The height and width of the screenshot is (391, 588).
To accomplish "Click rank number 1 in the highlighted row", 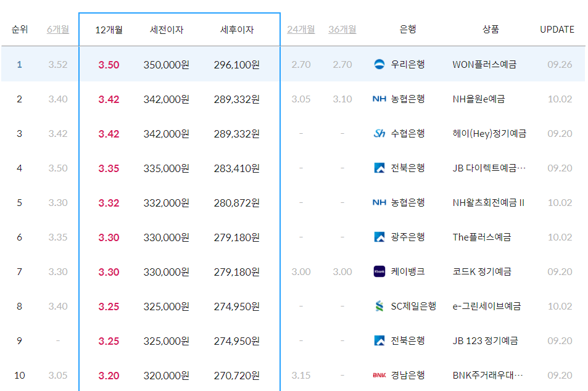I will [20, 65].
